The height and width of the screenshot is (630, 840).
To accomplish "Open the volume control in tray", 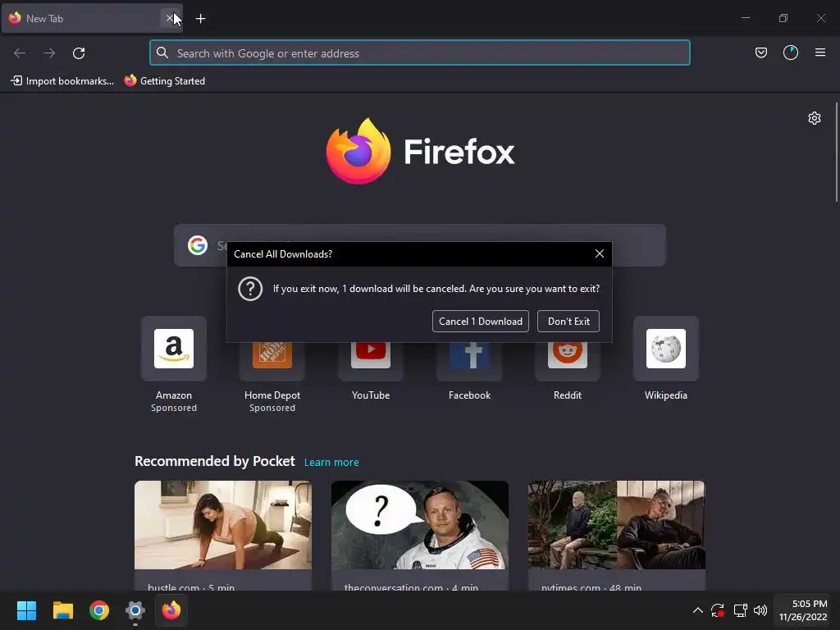I will (x=760, y=610).
